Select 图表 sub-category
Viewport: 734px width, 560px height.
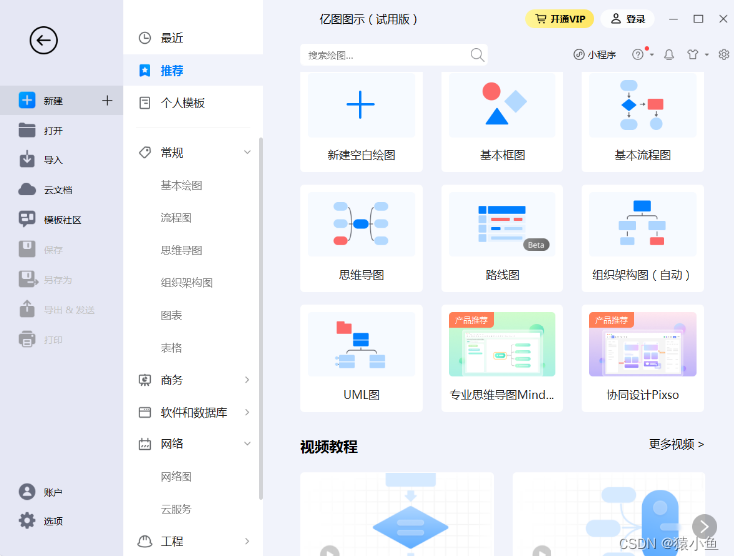point(171,315)
